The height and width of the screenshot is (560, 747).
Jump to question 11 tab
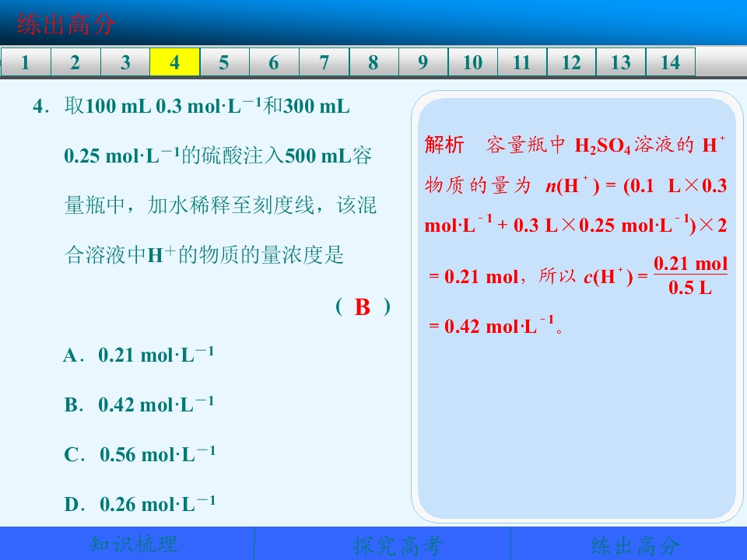(522, 62)
